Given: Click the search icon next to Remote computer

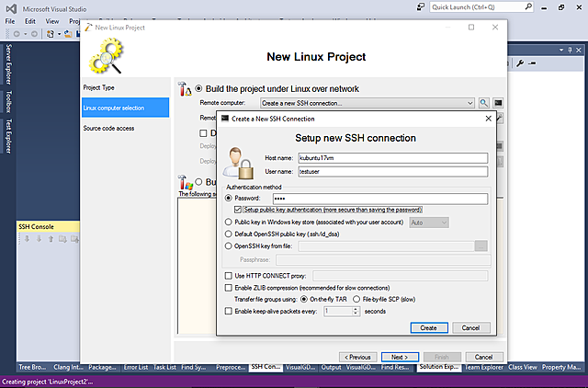Looking at the screenshot, I should 484,103.
